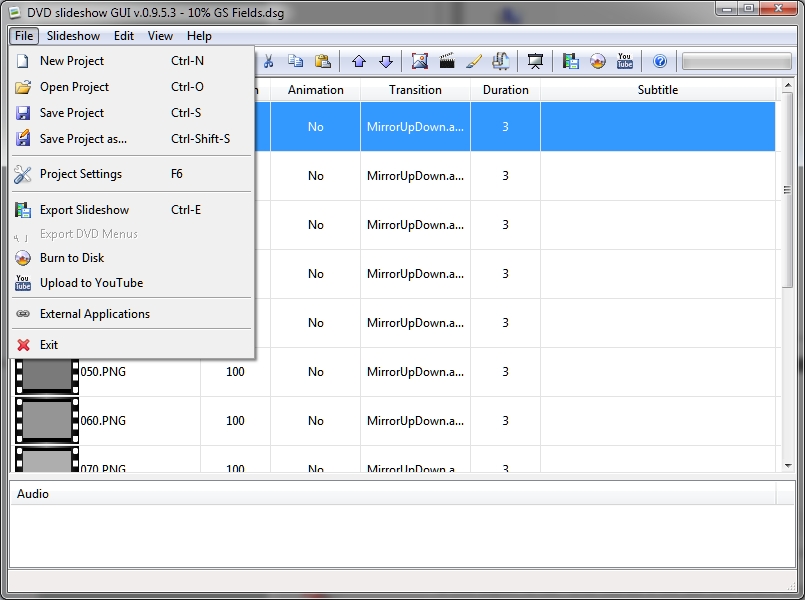Open the Edit menu

coord(124,36)
